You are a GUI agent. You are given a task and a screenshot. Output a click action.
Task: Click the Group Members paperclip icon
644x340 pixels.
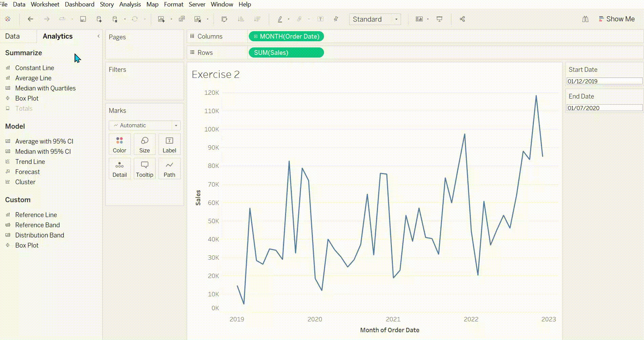[299, 19]
